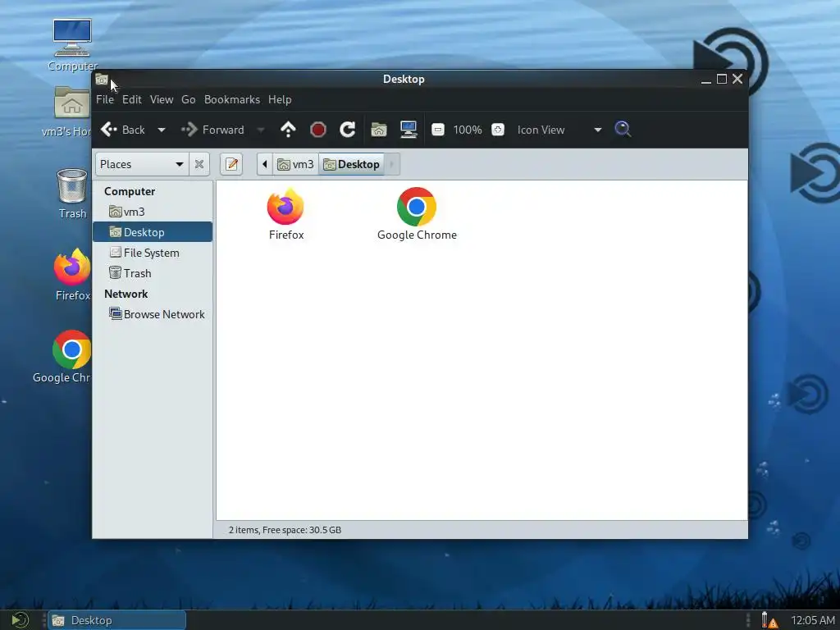
Task: Open Back history dropdown arrow
Action: (x=162, y=130)
